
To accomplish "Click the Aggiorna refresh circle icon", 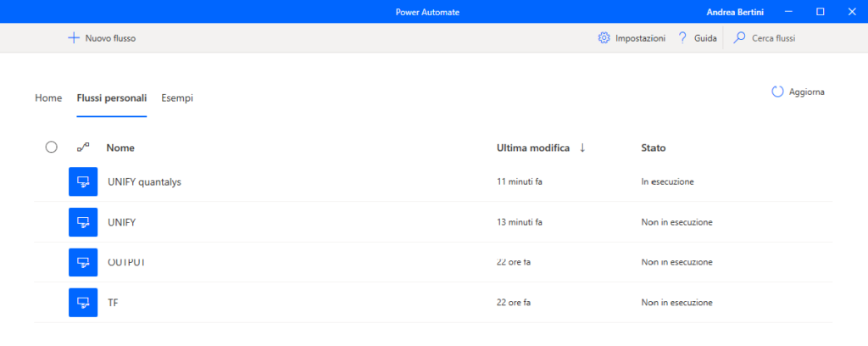I will click(x=778, y=92).
